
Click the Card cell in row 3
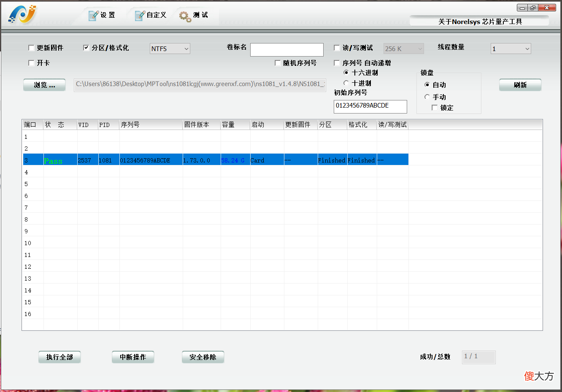click(267, 160)
